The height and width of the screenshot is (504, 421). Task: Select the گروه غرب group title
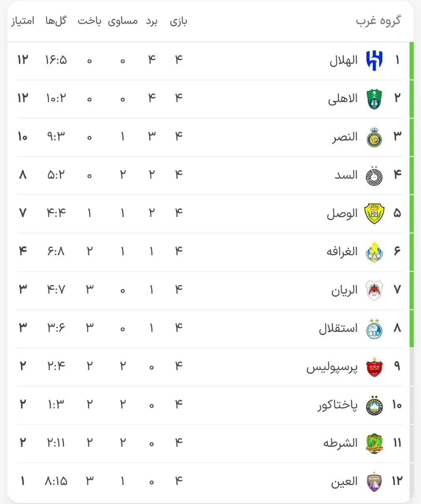coord(378,21)
